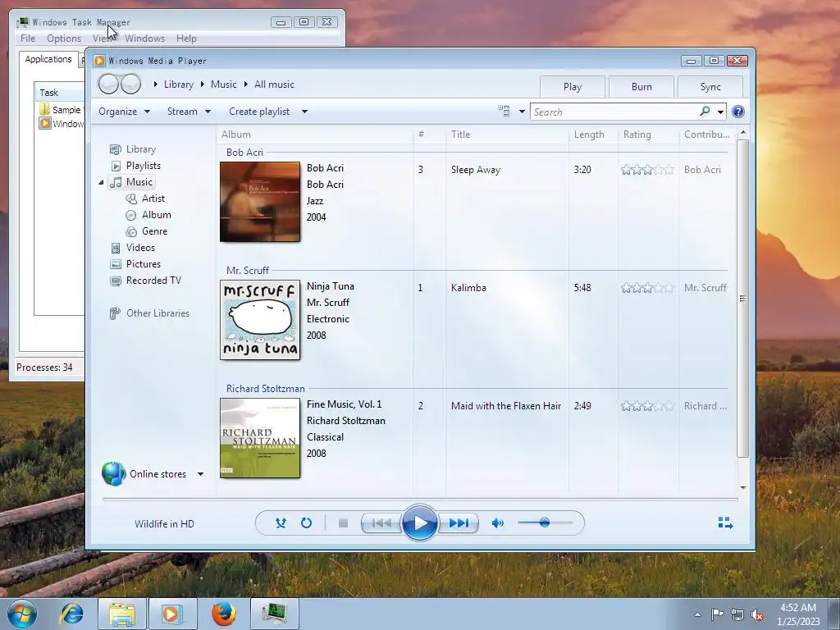Collapse the Music tree node

(x=101, y=183)
